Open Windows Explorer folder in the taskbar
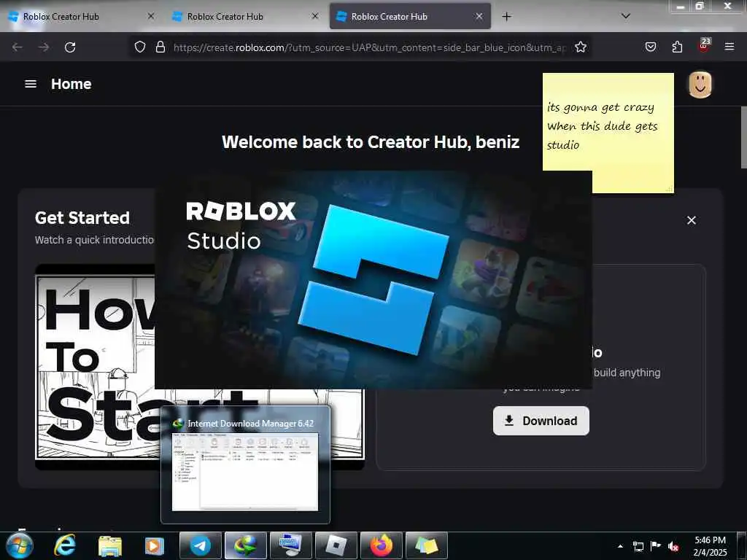Image resolution: width=747 pixels, height=560 pixels. pyautogui.click(x=110, y=545)
